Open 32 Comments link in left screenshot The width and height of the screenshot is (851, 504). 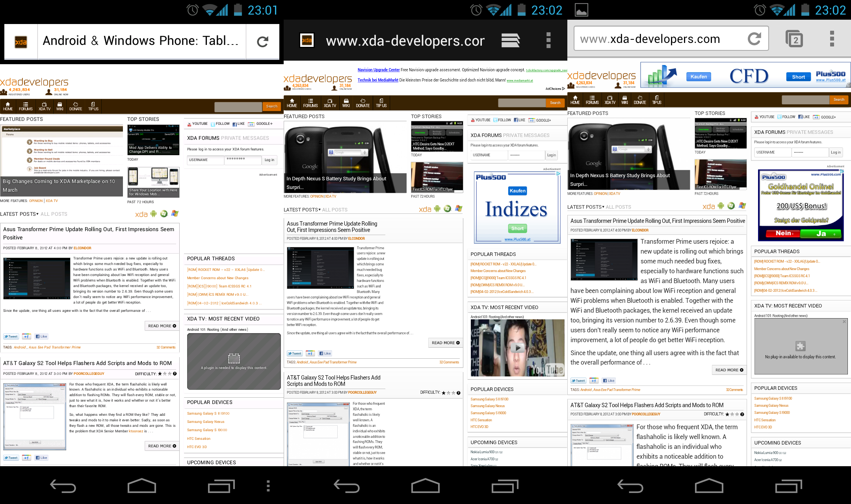166,347
